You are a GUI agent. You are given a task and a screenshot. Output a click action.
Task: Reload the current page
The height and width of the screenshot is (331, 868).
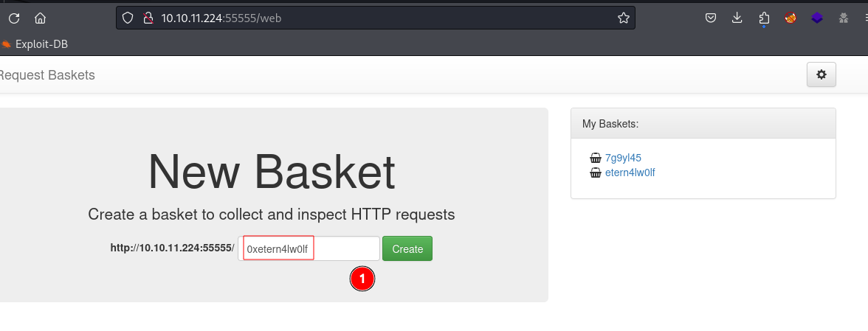tap(14, 18)
